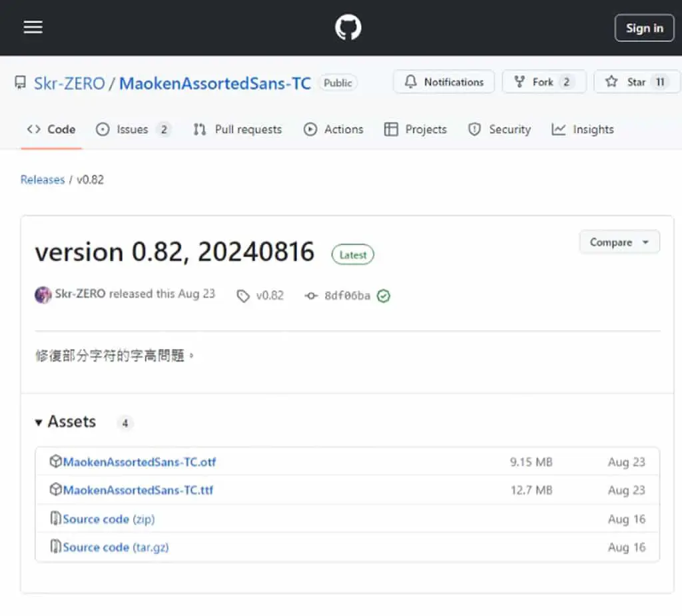The height and width of the screenshot is (616, 682).
Task: Switch to the Code tab
Action: coord(51,129)
